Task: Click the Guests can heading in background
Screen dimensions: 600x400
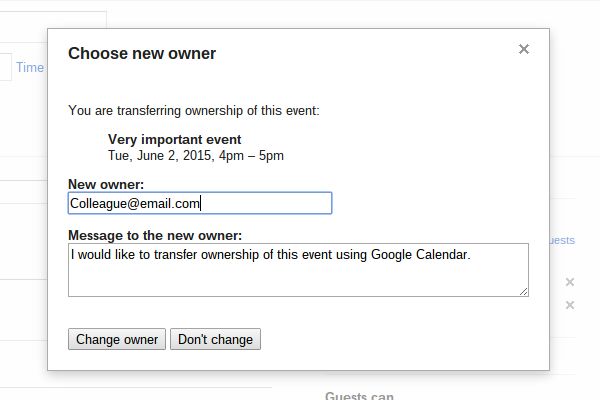Action: click(x=359, y=396)
